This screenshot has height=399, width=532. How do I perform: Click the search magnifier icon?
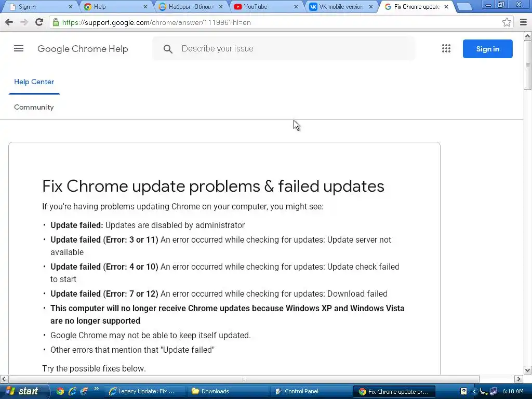click(x=168, y=49)
